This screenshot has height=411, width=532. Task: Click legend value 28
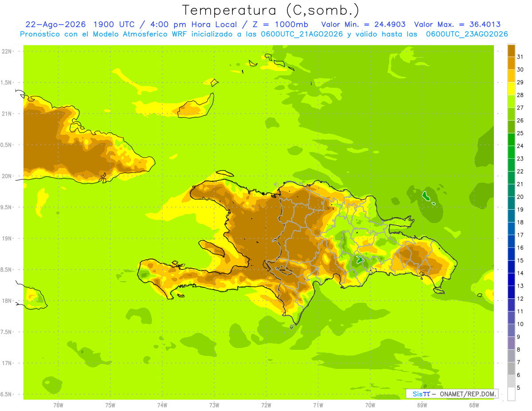click(520, 95)
